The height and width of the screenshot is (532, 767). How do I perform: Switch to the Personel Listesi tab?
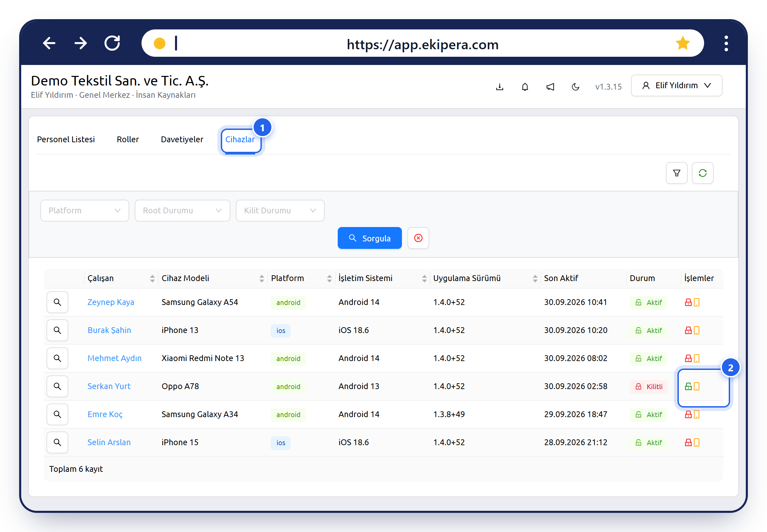click(x=66, y=139)
